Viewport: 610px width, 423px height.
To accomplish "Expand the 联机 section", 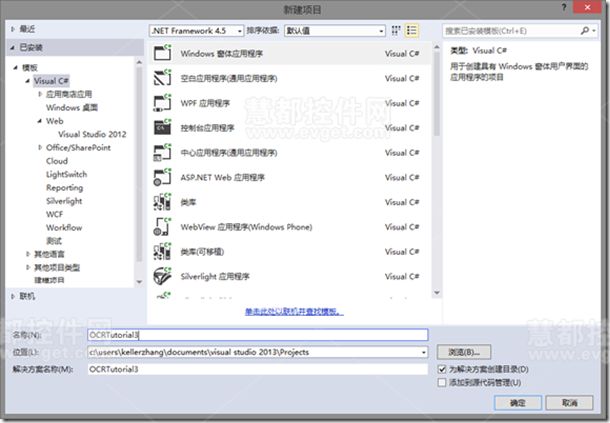I will click(x=12, y=296).
